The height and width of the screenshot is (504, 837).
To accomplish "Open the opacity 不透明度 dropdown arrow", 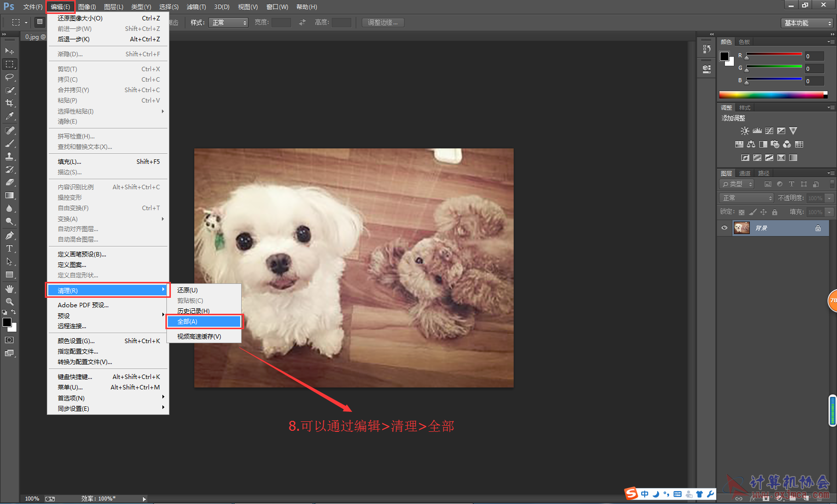I will tap(830, 198).
